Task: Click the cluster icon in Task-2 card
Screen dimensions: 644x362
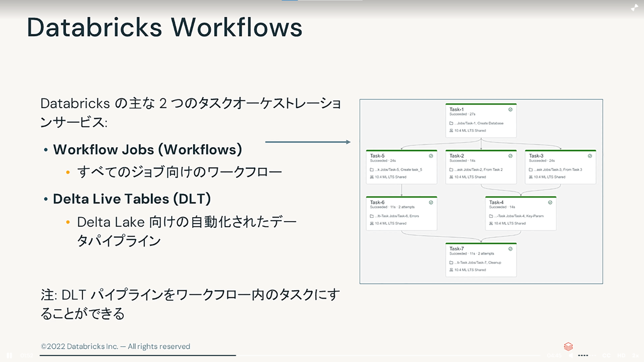Action: pos(451,177)
